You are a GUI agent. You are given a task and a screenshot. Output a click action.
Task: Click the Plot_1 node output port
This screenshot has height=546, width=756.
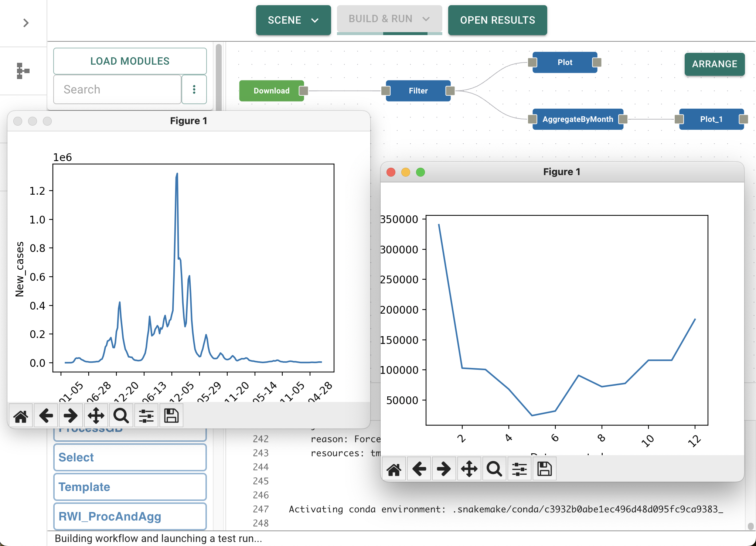(744, 119)
